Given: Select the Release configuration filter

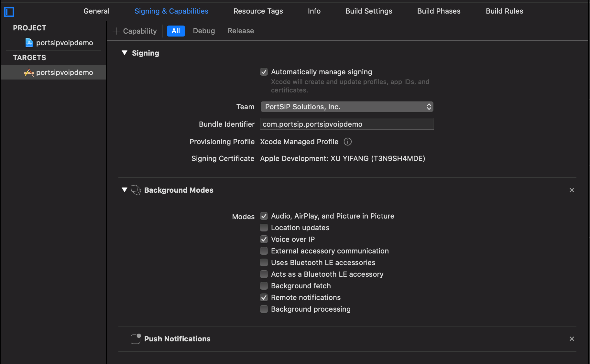Looking at the screenshot, I should pyautogui.click(x=241, y=31).
